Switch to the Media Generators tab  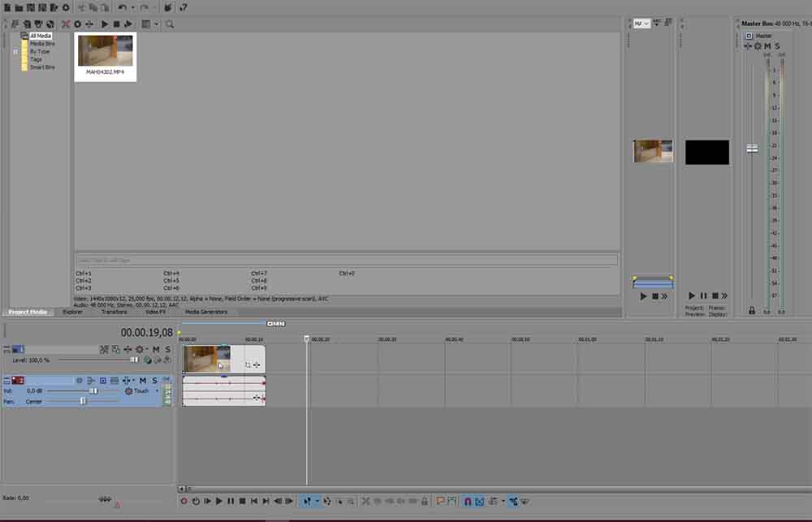206,312
